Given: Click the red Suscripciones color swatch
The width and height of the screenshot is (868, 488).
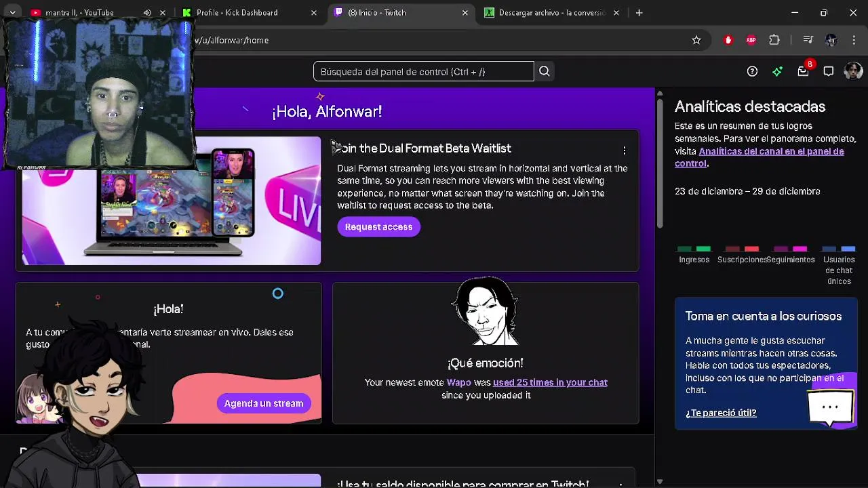Looking at the screenshot, I should [x=751, y=249].
